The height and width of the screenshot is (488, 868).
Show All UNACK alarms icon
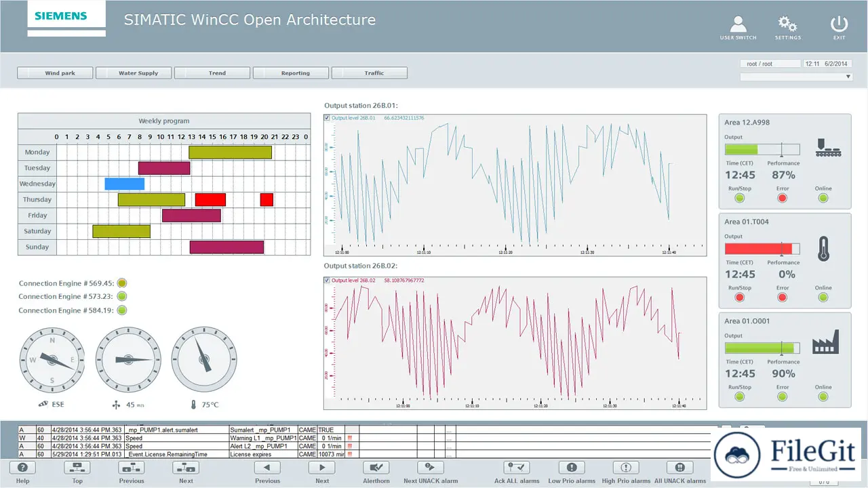679,468
